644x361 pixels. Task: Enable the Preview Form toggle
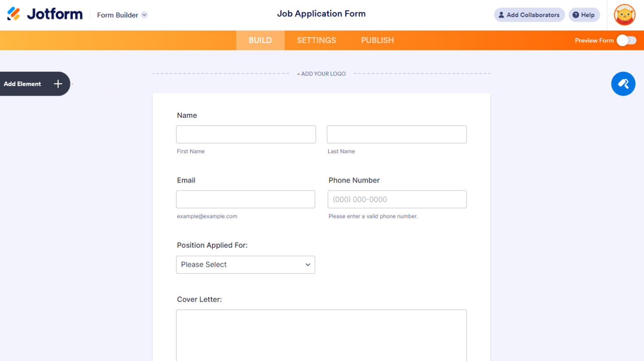pyautogui.click(x=627, y=40)
